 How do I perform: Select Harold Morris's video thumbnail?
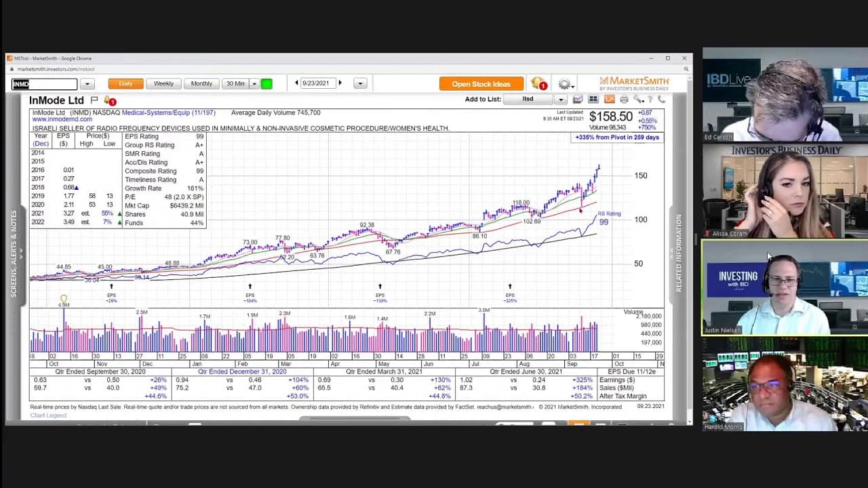coord(785,385)
